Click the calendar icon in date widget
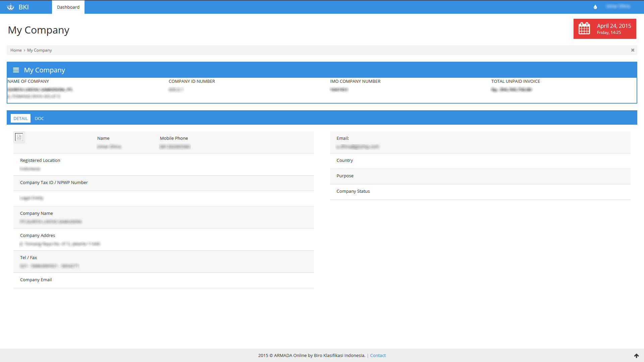The width and height of the screenshot is (644, 362). [584, 28]
